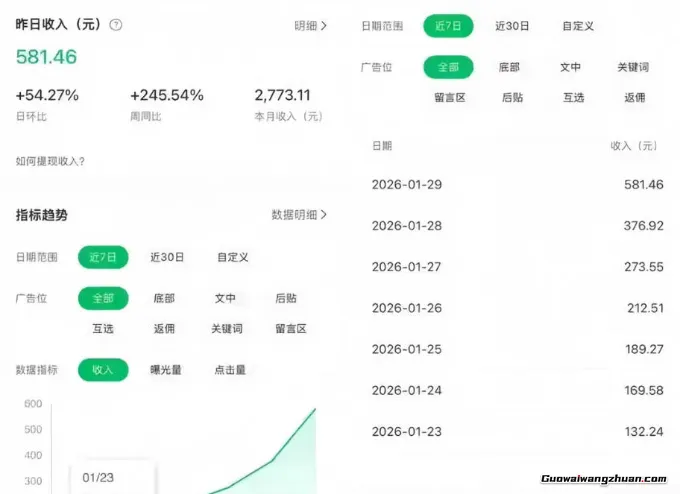This screenshot has width=680, height=494.
Task: Select 互选 ad position under 指标趋势
Action: 103,329
